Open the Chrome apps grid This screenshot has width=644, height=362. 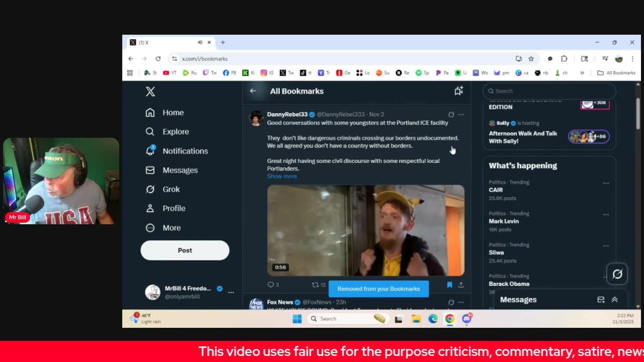(130, 73)
